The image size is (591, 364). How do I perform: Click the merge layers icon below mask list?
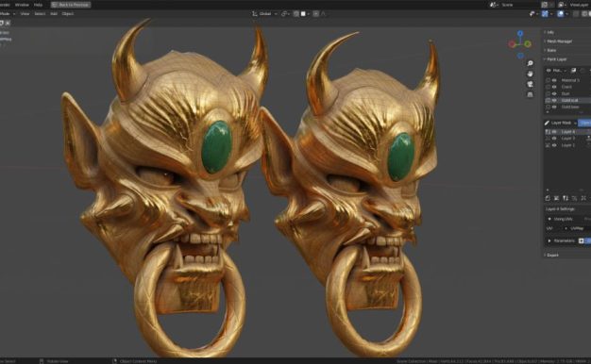[x=574, y=198]
